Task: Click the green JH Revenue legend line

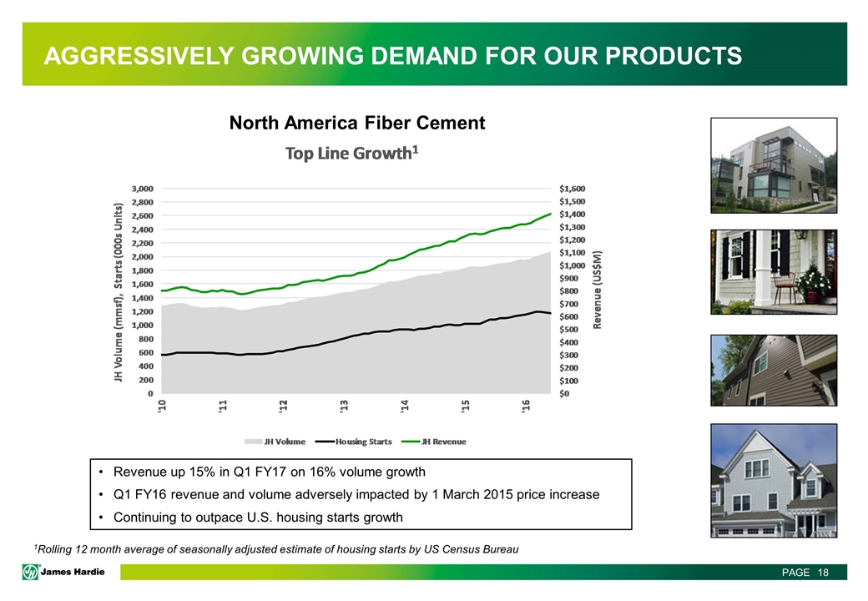Action: (411, 442)
